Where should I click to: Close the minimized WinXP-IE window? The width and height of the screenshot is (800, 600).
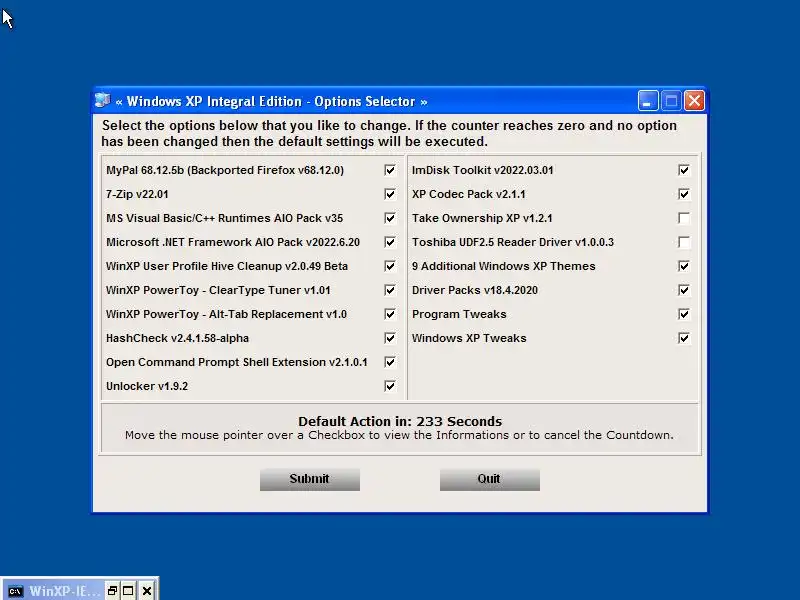coord(147,591)
